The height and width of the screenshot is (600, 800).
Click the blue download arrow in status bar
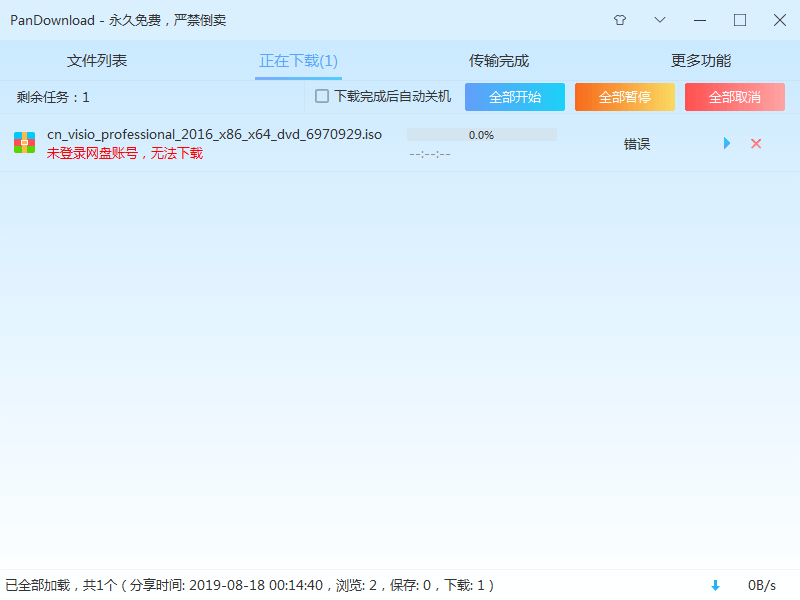(715, 585)
